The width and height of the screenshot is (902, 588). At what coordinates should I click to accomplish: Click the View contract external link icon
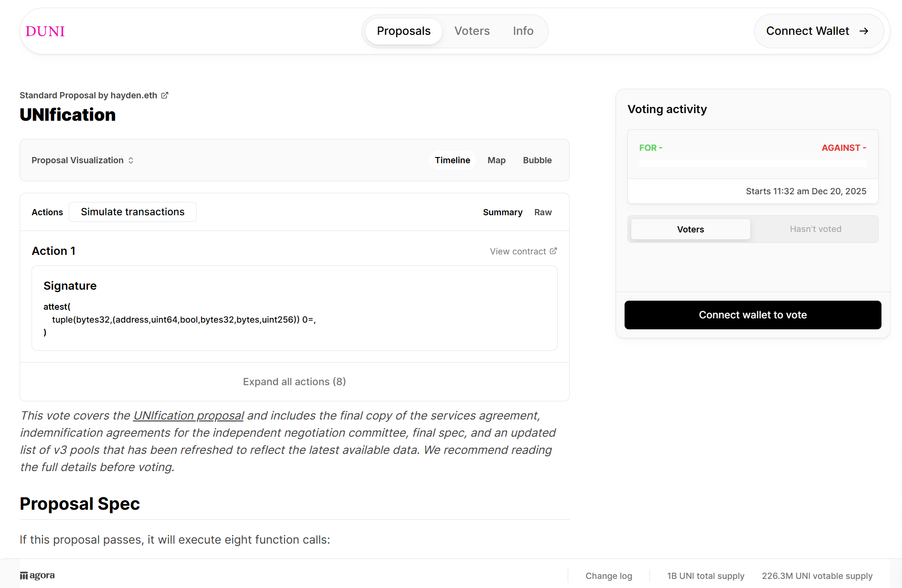pos(553,251)
